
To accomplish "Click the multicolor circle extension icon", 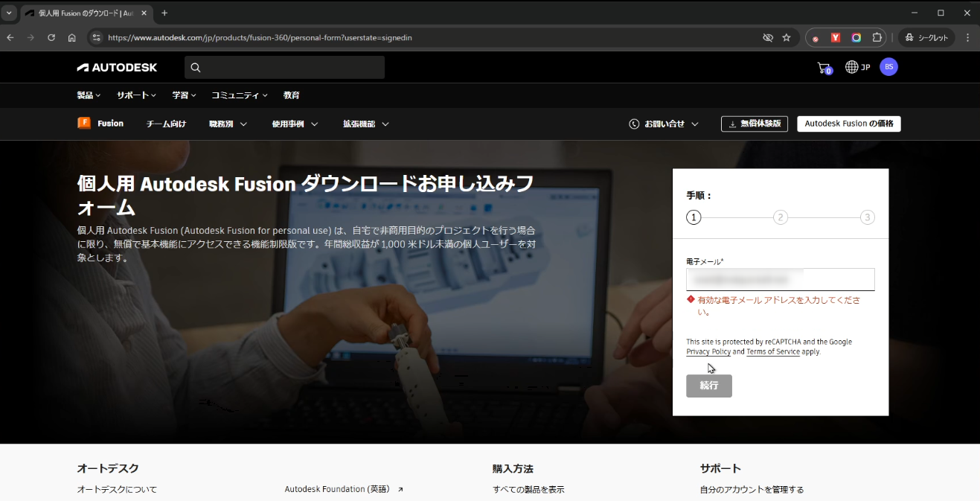I will 856,37.
